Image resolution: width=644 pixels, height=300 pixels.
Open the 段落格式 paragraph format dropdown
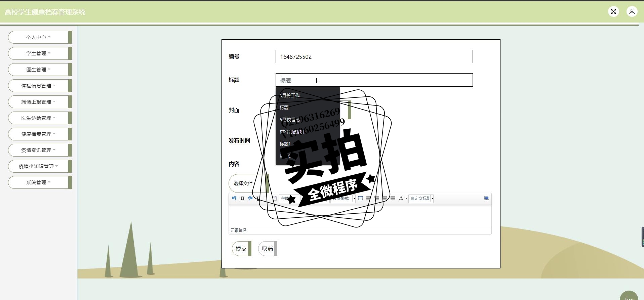(x=343, y=198)
